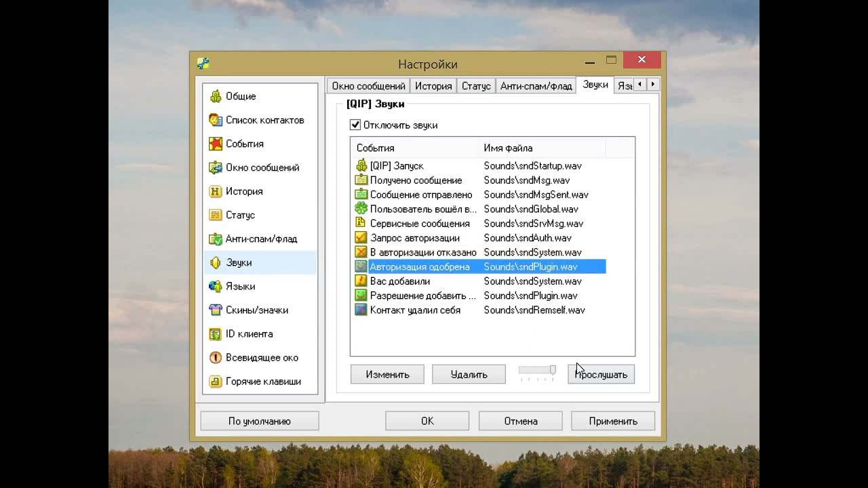The width and height of the screenshot is (868, 488).
Task: Click the Сообщение отправлено event icon
Action: tap(361, 195)
